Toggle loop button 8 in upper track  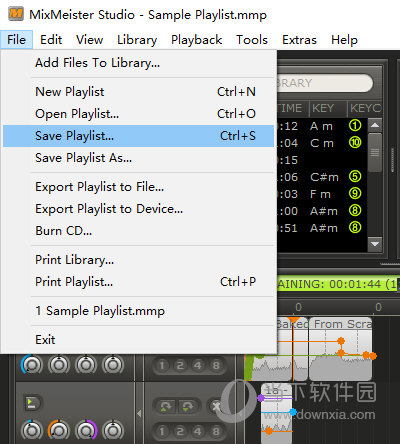pyautogui.click(x=216, y=366)
